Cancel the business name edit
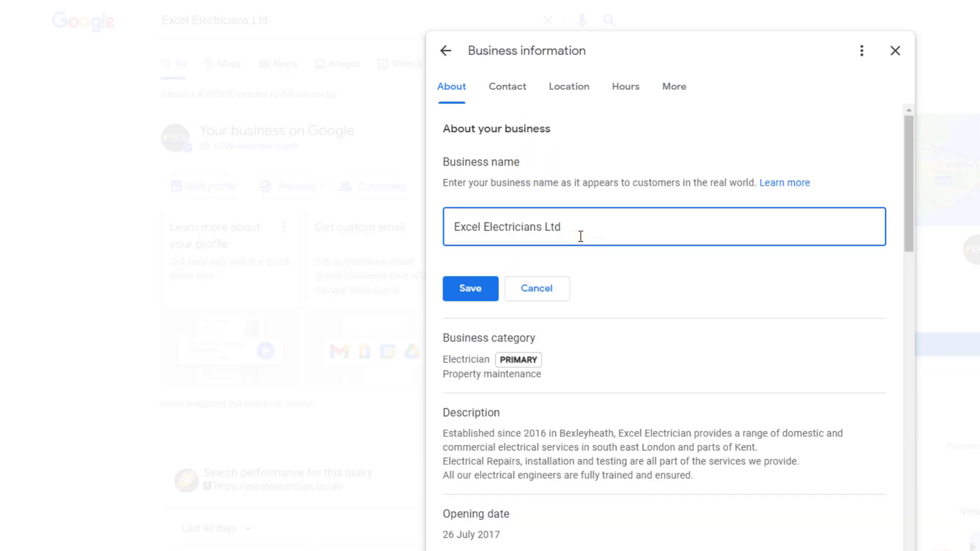Screen dimensions: 980x551 (537, 288)
